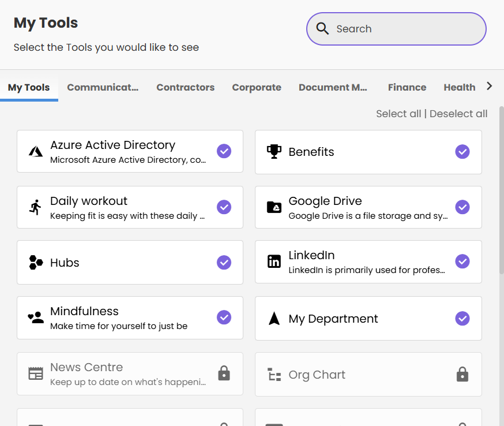Click the Benefits tool title
Image resolution: width=504 pixels, height=426 pixels.
point(311,152)
